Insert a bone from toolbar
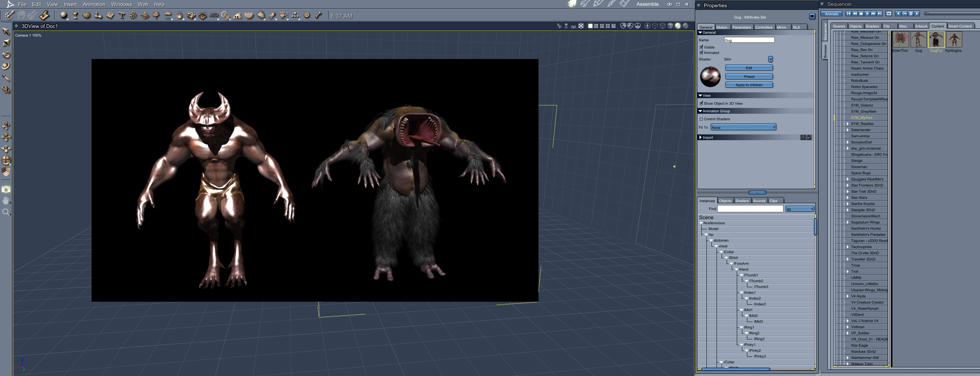Image resolution: width=980 pixels, height=376 pixels. tap(318, 16)
